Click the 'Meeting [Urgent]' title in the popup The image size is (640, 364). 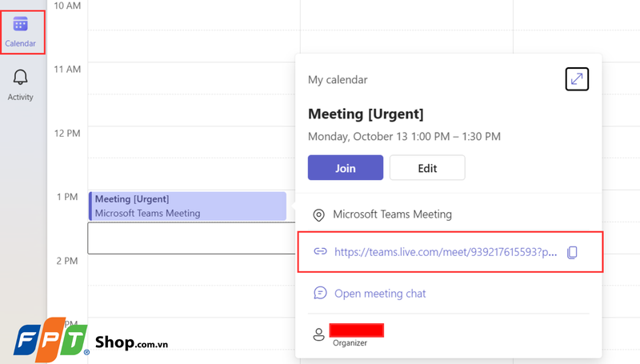[x=366, y=114]
